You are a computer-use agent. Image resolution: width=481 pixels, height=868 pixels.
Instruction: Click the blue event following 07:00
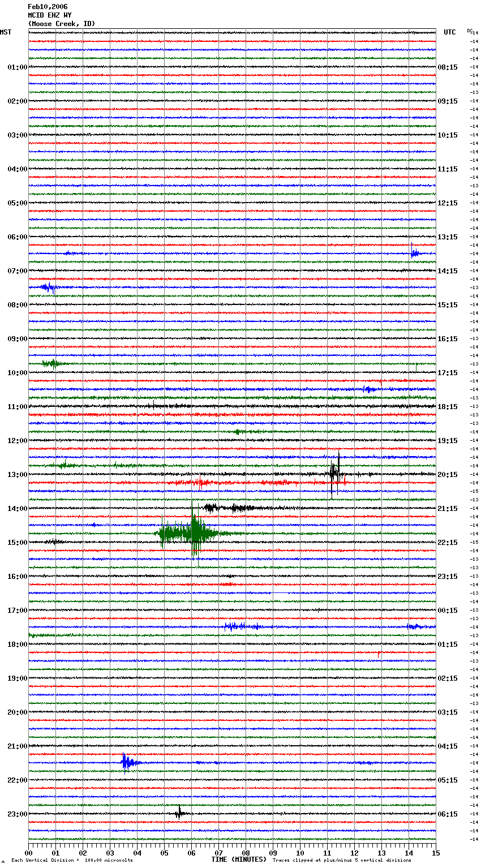[x=49, y=287]
